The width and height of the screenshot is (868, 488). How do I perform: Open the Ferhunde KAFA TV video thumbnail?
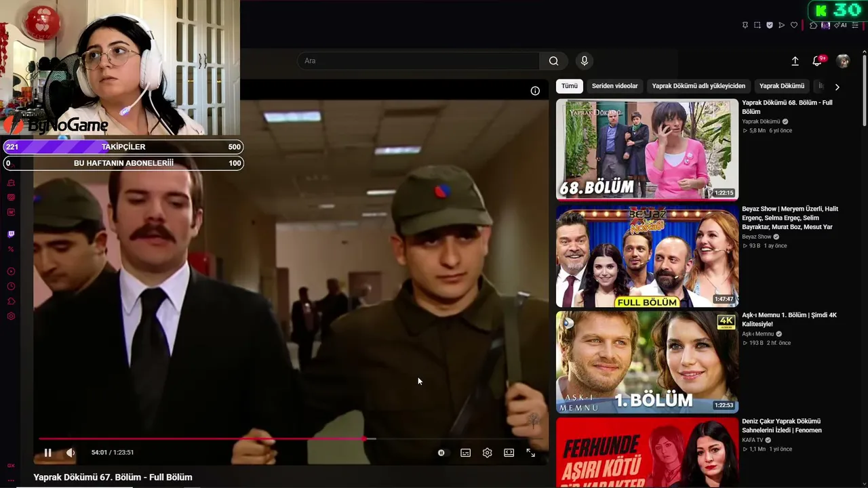(x=647, y=453)
